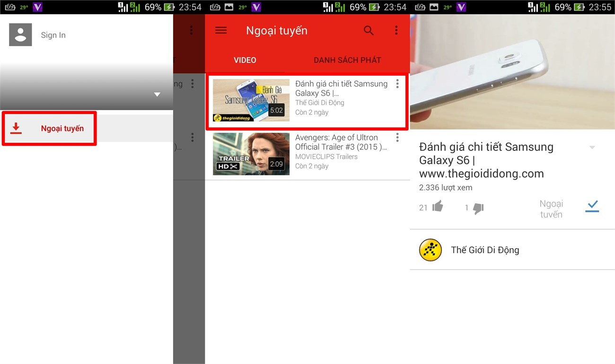Switch to the DANH SÁCH PHÁT tab
This screenshot has width=615, height=364.
[347, 60]
